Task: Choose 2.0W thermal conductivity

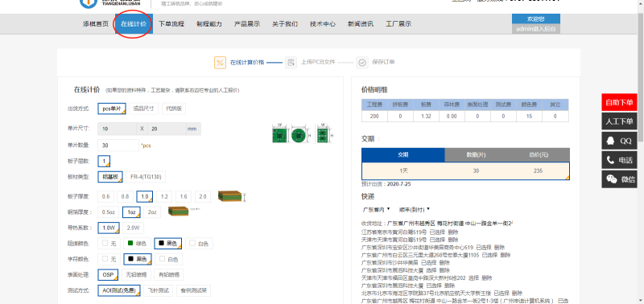Action: [x=133, y=228]
